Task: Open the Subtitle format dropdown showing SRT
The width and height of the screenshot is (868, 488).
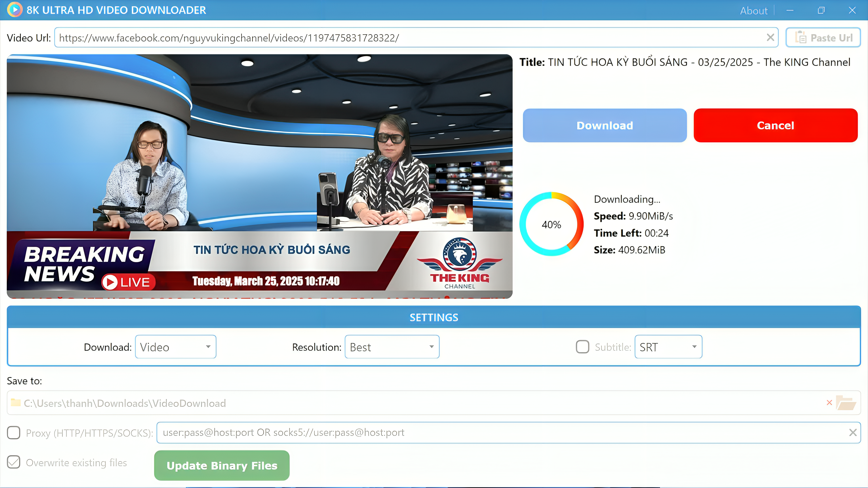Action: click(x=668, y=347)
